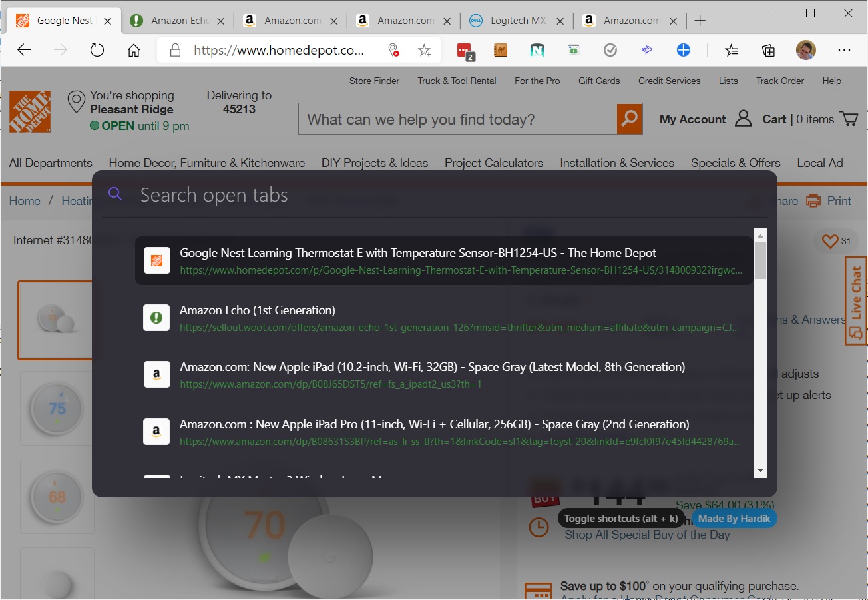Screen dimensions: 868x600
Task: Open the Collections toolbar icon
Action: point(768,50)
